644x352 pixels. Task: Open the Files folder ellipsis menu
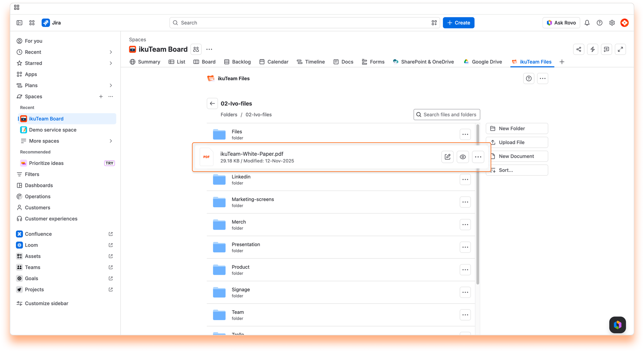[465, 134]
